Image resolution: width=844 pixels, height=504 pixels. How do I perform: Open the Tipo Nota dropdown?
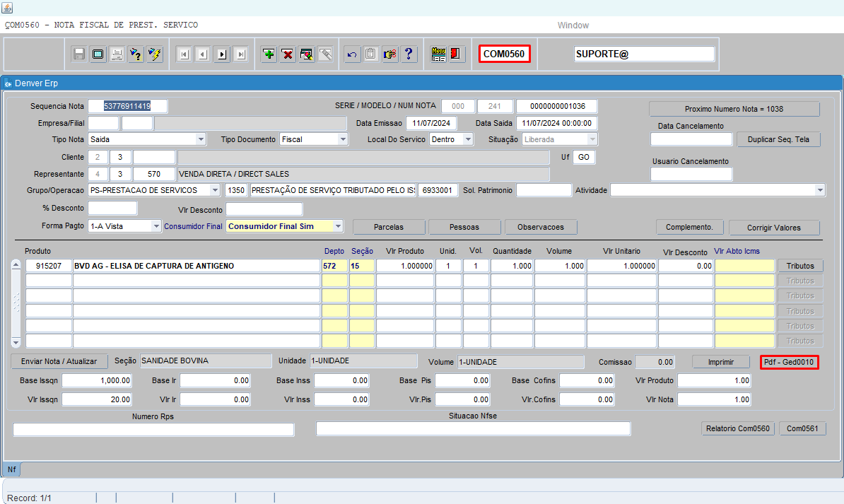pyautogui.click(x=201, y=139)
